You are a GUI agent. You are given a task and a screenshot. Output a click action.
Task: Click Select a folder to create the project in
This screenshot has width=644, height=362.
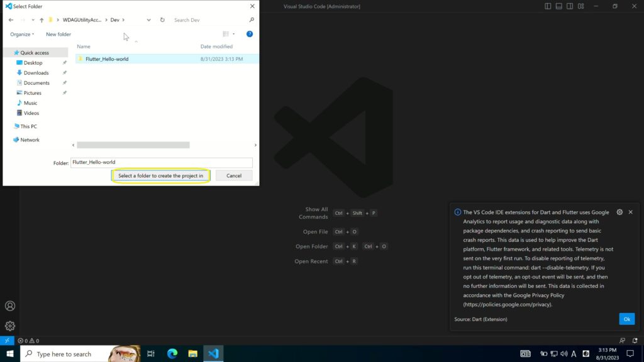point(160,176)
